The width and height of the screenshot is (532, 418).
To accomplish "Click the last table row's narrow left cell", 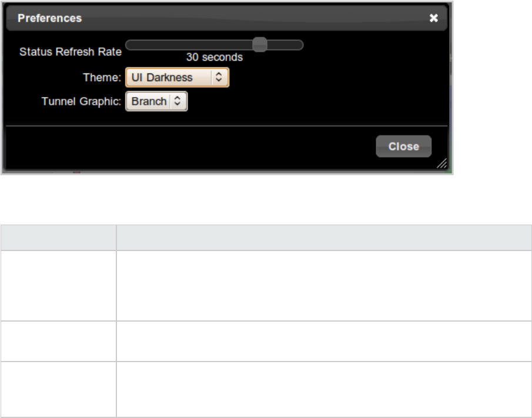I will (x=58, y=389).
